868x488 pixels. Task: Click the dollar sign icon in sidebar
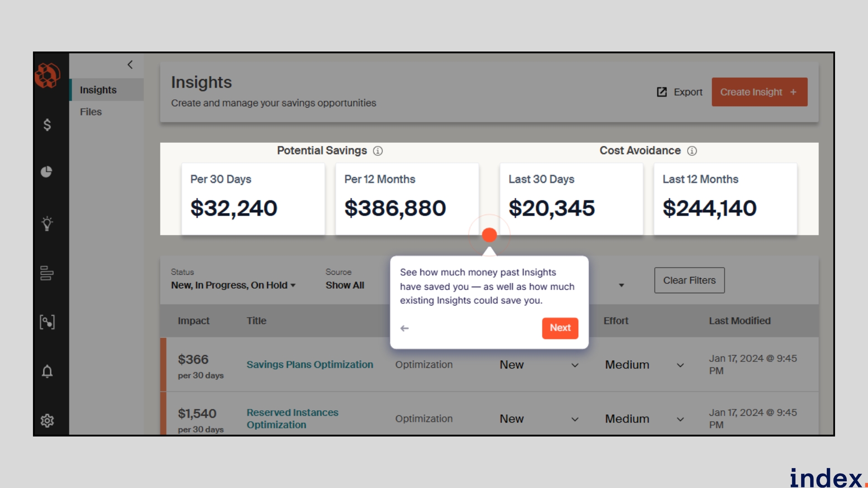pyautogui.click(x=47, y=125)
